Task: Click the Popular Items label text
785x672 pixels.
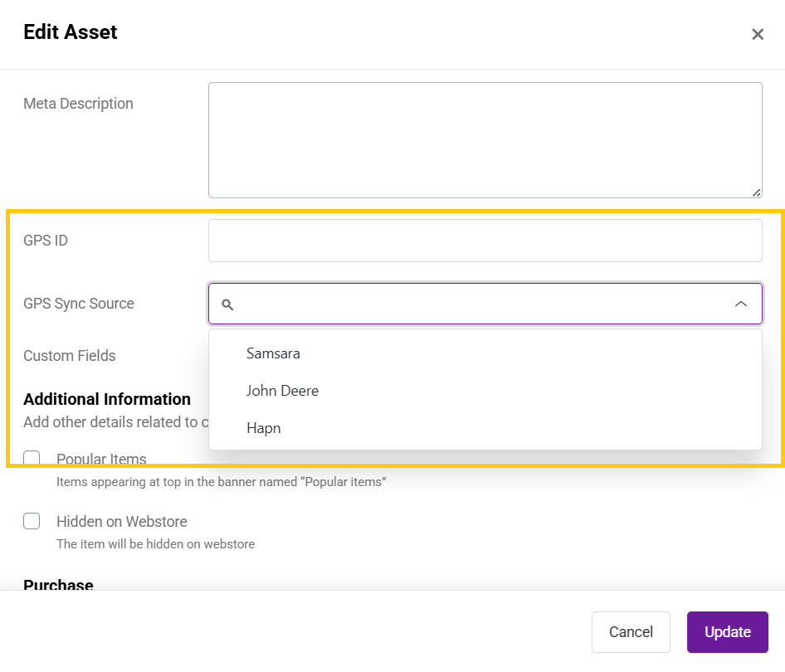Action: (x=101, y=460)
